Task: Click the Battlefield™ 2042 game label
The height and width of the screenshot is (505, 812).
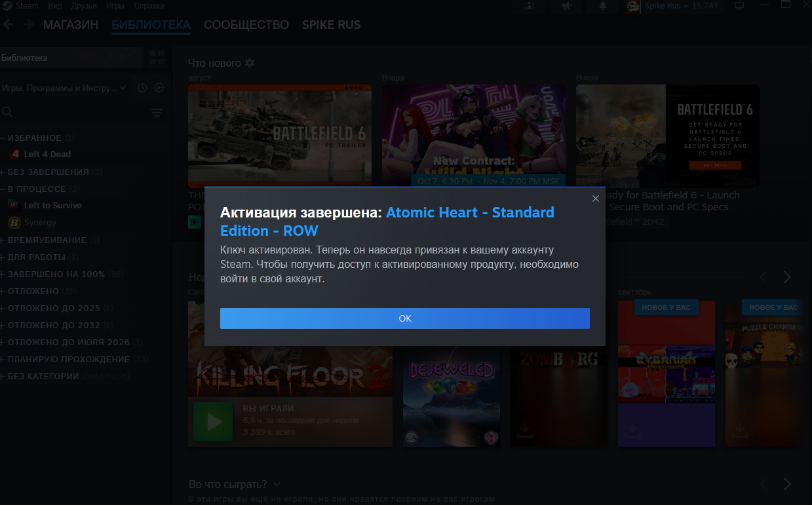Action: pyautogui.click(x=634, y=222)
